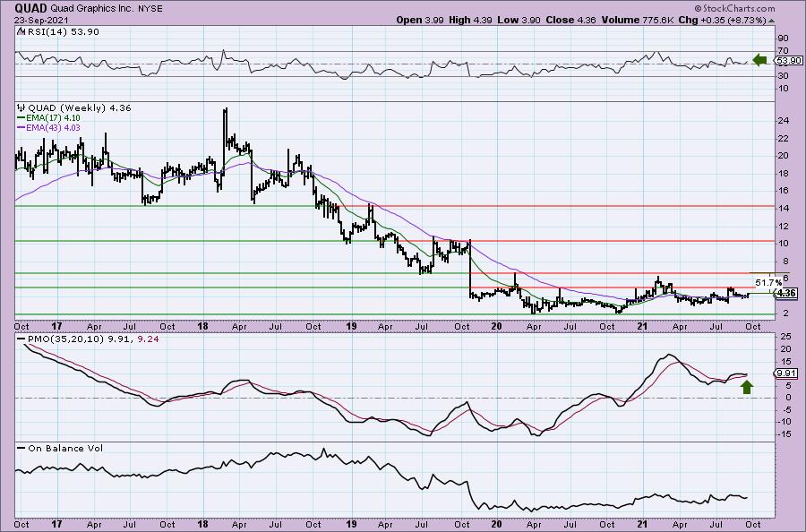The height and width of the screenshot is (532, 806).
Task: Click the On Balance Vol line swatch
Action: pyautogui.click(x=21, y=448)
